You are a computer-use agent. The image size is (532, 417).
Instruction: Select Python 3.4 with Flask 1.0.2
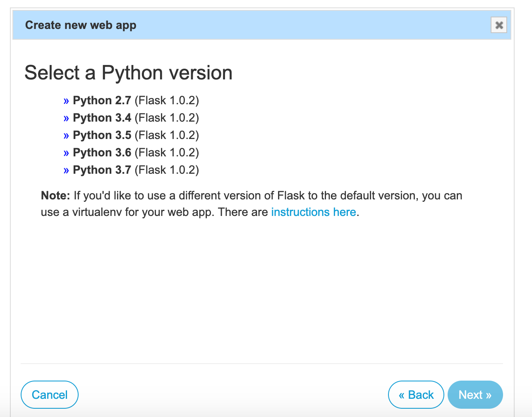(101, 117)
